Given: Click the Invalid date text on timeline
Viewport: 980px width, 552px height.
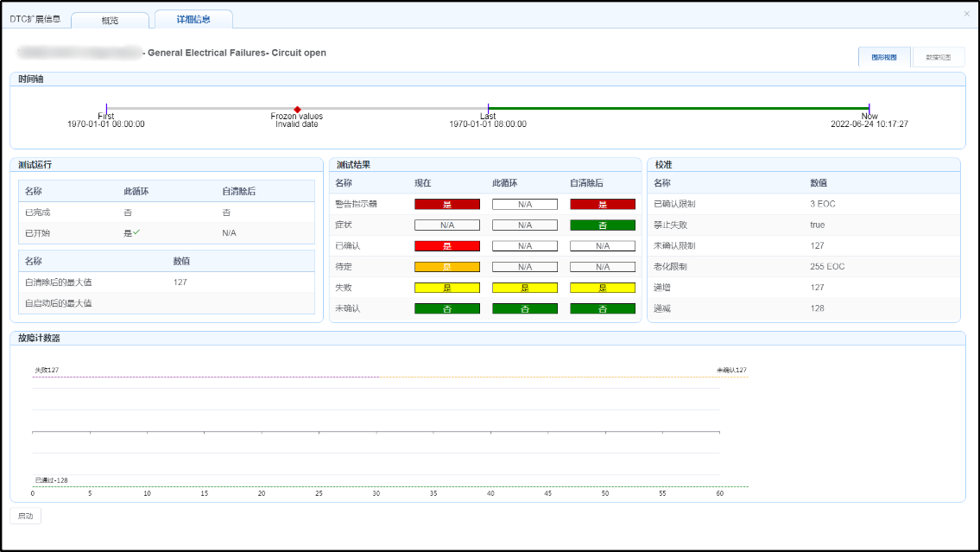Looking at the screenshot, I should click(297, 124).
